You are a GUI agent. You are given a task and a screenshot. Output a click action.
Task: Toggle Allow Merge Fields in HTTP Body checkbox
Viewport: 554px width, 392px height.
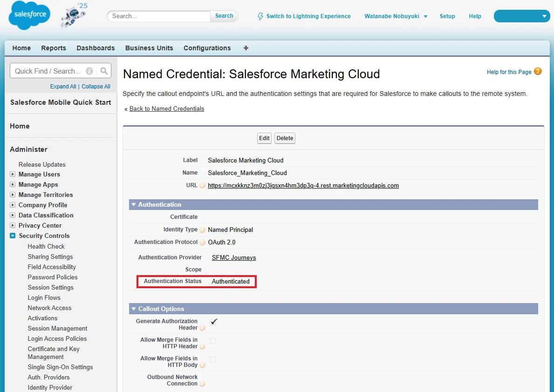(x=212, y=359)
